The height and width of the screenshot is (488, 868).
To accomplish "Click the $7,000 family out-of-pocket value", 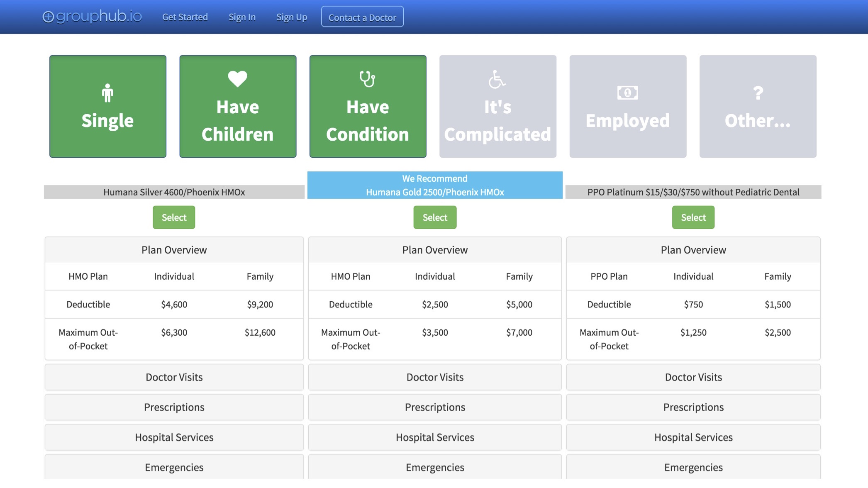I will pos(519,332).
